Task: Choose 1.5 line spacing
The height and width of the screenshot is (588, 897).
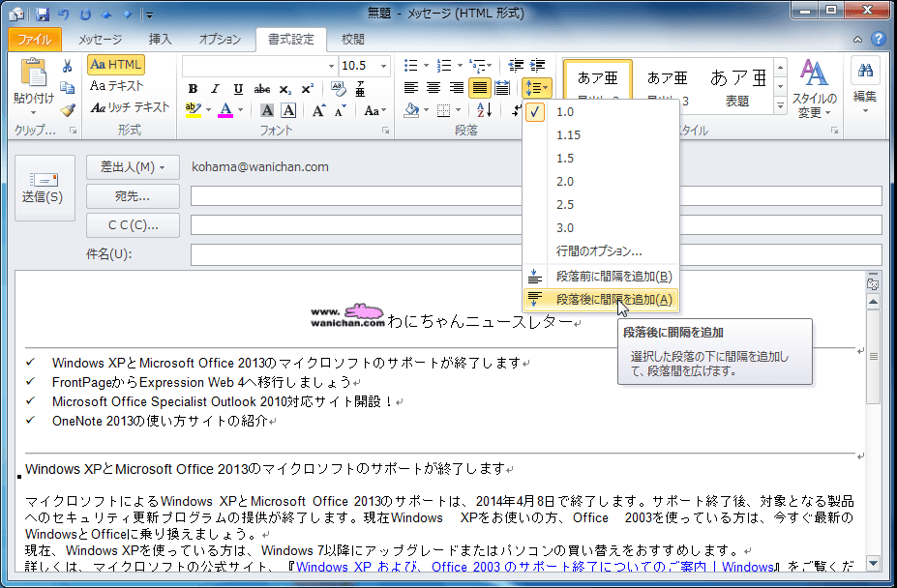Action: [x=601, y=159]
